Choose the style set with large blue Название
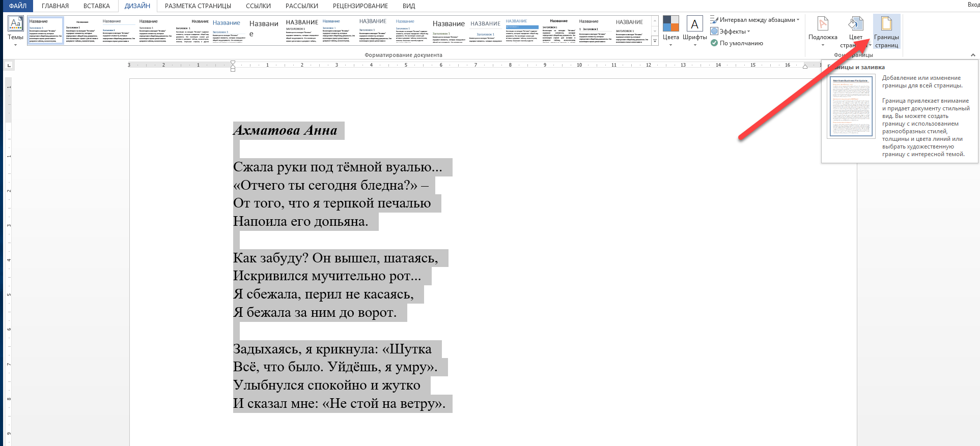This screenshot has width=980, height=446. [229, 31]
